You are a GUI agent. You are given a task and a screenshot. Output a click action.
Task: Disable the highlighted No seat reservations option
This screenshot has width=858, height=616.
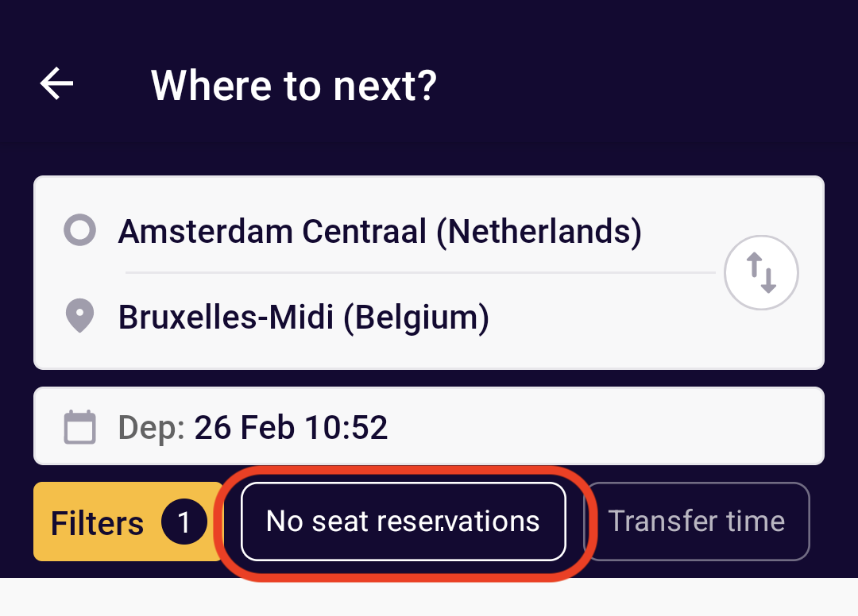pos(403,522)
